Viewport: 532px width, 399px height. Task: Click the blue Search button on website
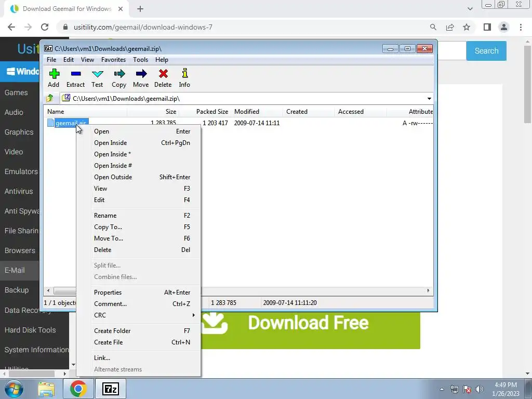486,51
